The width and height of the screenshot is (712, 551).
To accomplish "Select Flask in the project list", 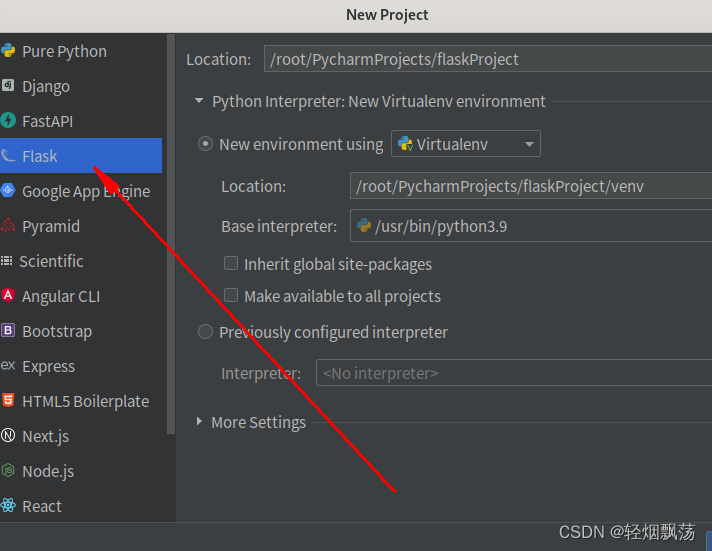I will (81, 156).
